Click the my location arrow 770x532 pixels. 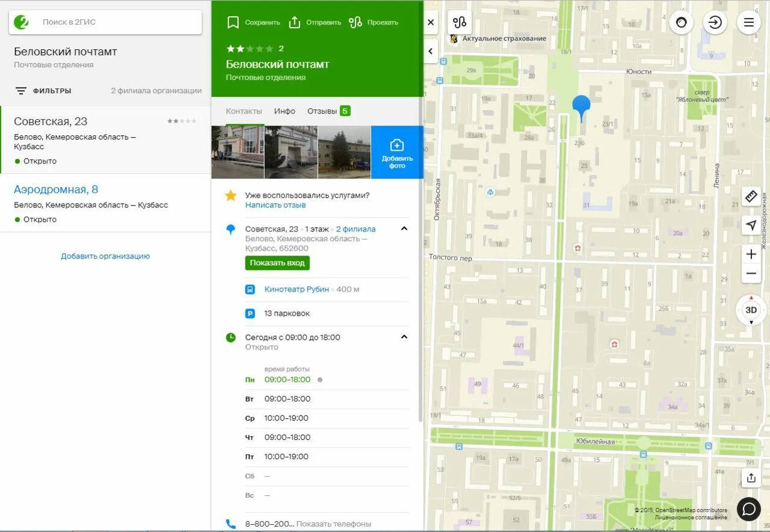pyautogui.click(x=751, y=225)
